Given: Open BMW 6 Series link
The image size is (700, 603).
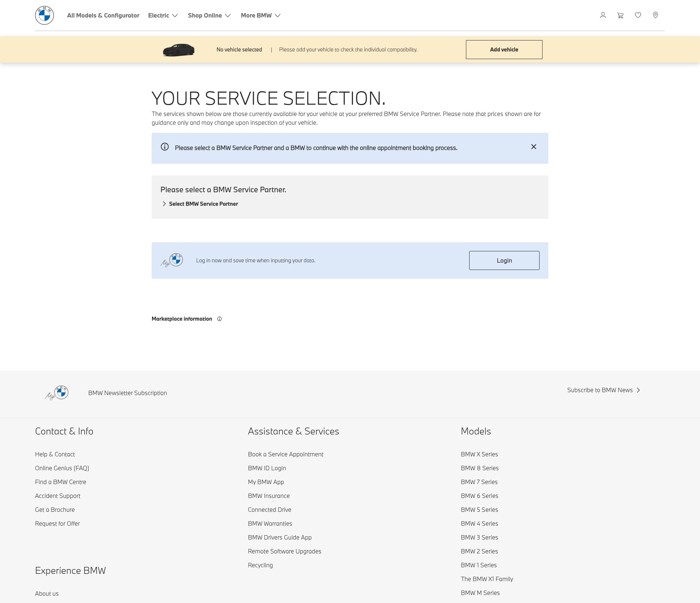Looking at the screenshot, I should (x=479, y=496).
